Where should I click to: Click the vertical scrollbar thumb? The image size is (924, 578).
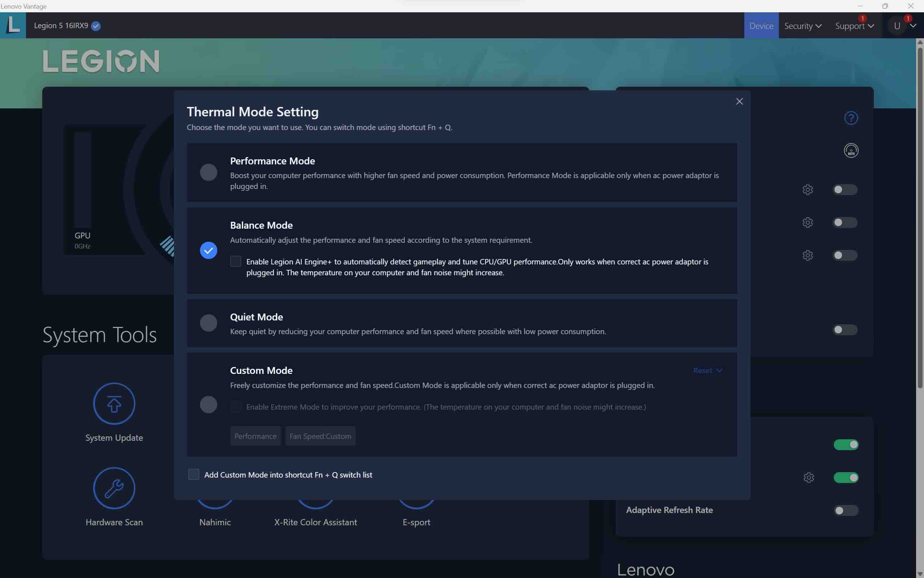point(920,218)
